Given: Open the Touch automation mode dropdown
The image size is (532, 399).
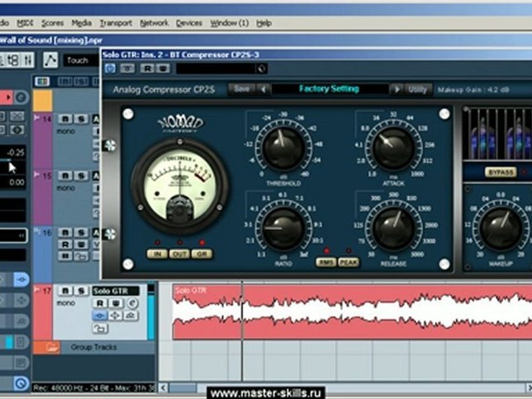Looking at the screenshot, I should [x=81, y=61].
